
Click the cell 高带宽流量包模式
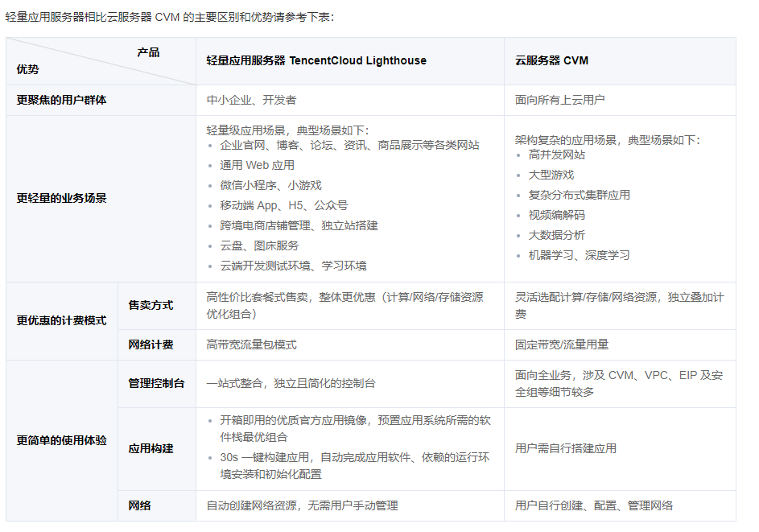251,345
